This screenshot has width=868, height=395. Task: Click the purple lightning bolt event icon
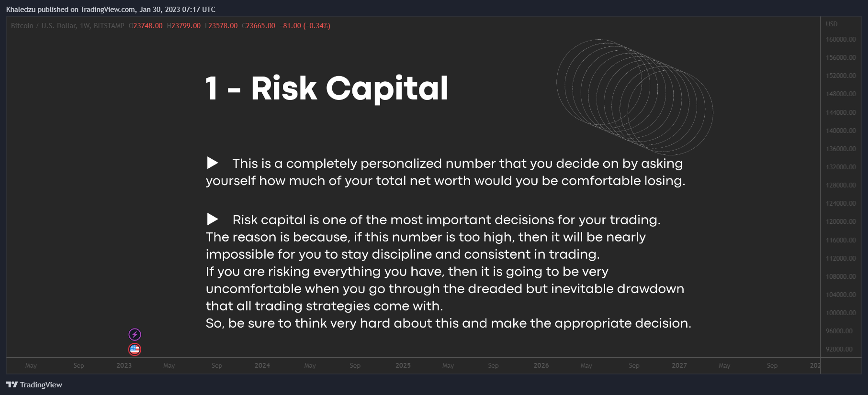click(135, 334)
